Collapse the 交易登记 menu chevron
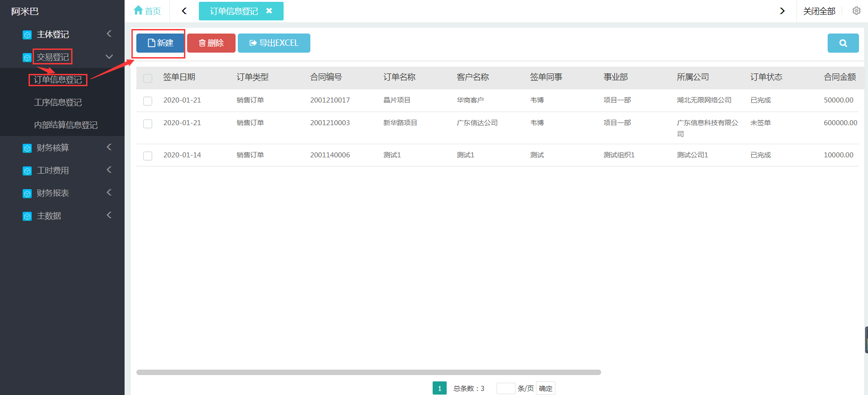 109,57
